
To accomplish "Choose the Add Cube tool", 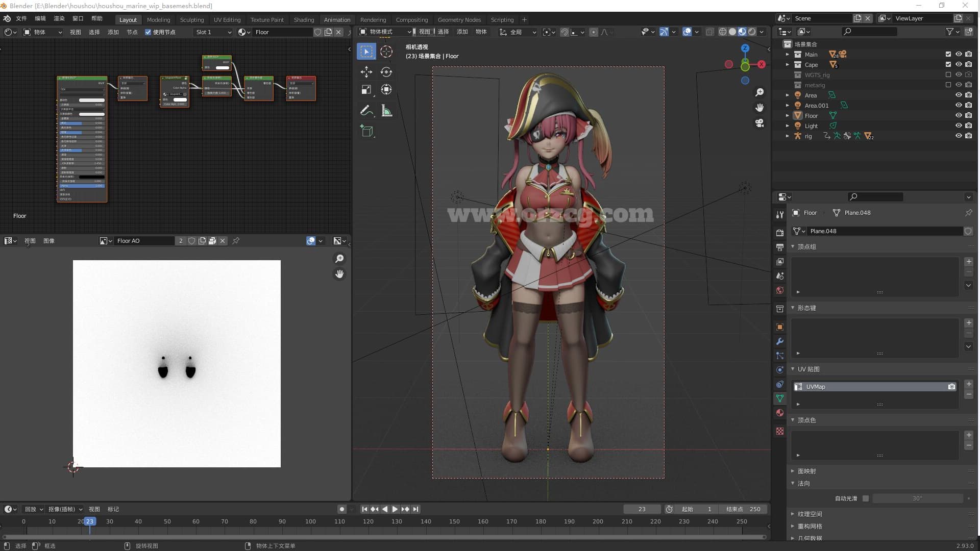I will [366, 131].
